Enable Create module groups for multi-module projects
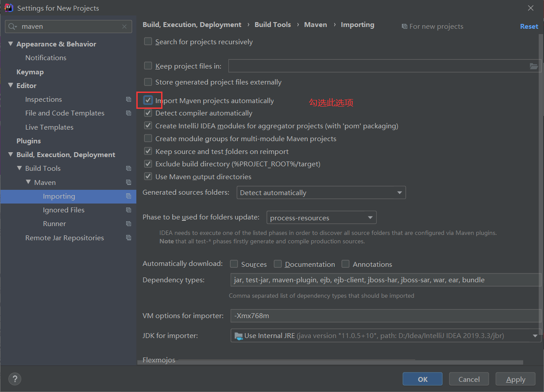The height and width of the screenshot is (392, 544). [x=148, y=138]
